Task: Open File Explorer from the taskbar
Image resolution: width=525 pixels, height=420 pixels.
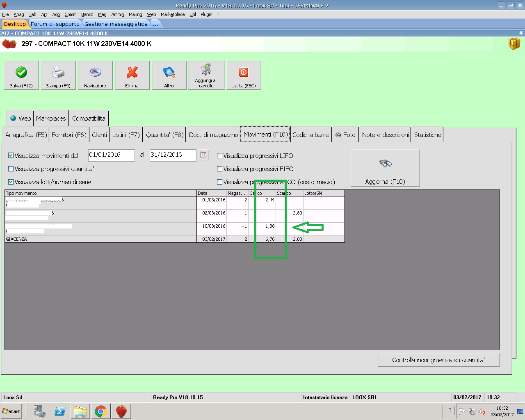Action: click(x=80, y=411)
